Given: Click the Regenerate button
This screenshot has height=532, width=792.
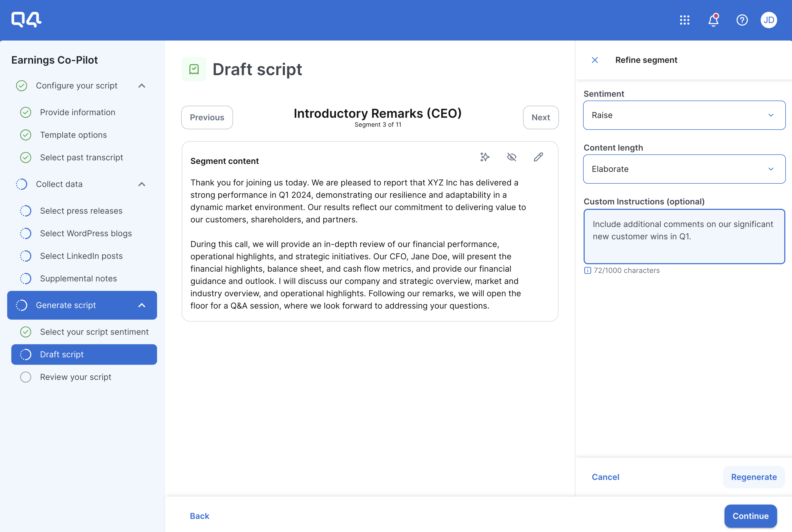Looking at the screenshot, I should tap(754, 477).
